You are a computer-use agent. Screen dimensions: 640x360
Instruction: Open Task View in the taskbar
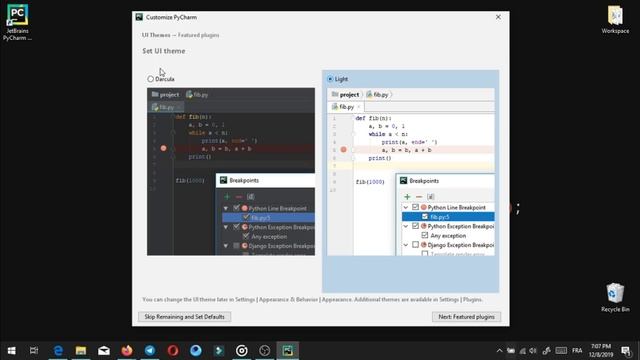pos(34,351)
